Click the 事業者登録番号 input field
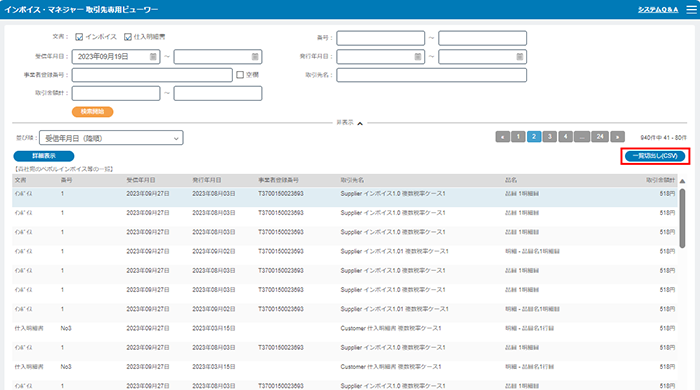 pos(152,75)
